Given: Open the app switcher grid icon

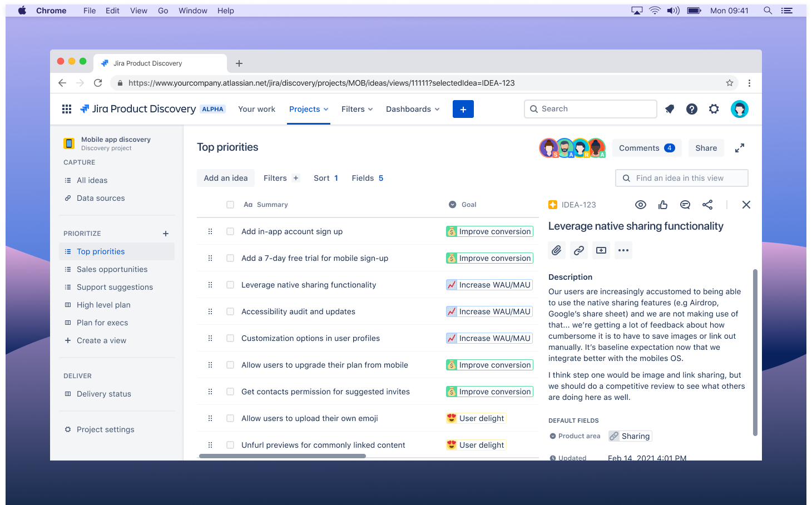Looking at the screenshot, I should [x=67, y=109].
